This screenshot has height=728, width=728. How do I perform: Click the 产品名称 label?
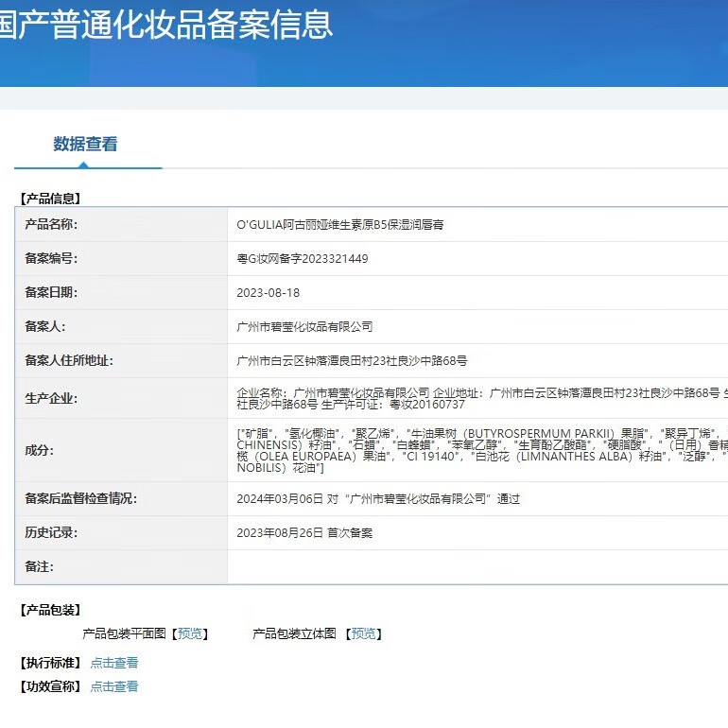pyautogui.click(x=51, y=224)
